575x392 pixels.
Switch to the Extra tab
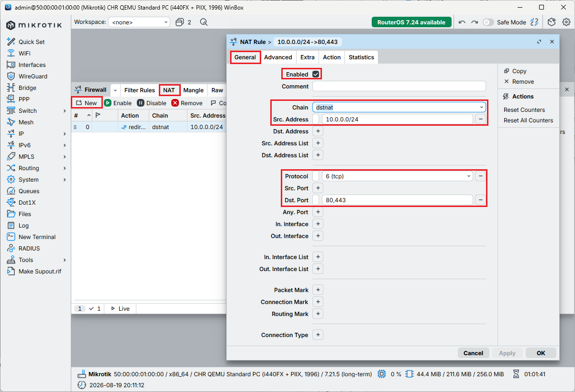tap(308, 57)
